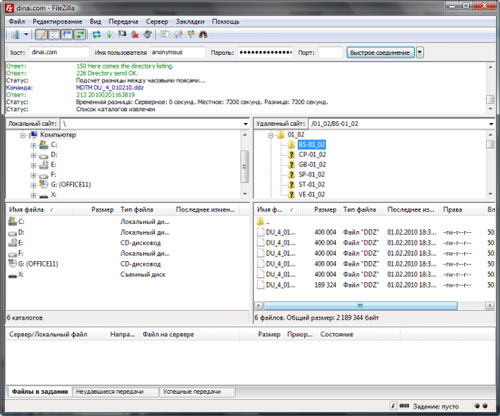Select the ST-01_02 remote folder
500x416 pixels.
click(312, 185)
